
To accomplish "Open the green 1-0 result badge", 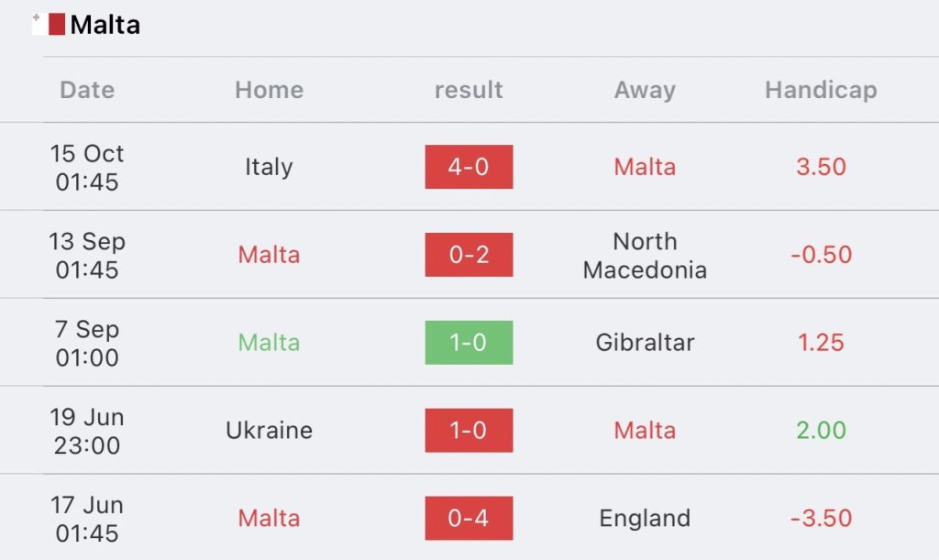I will [x=469, y=342].
